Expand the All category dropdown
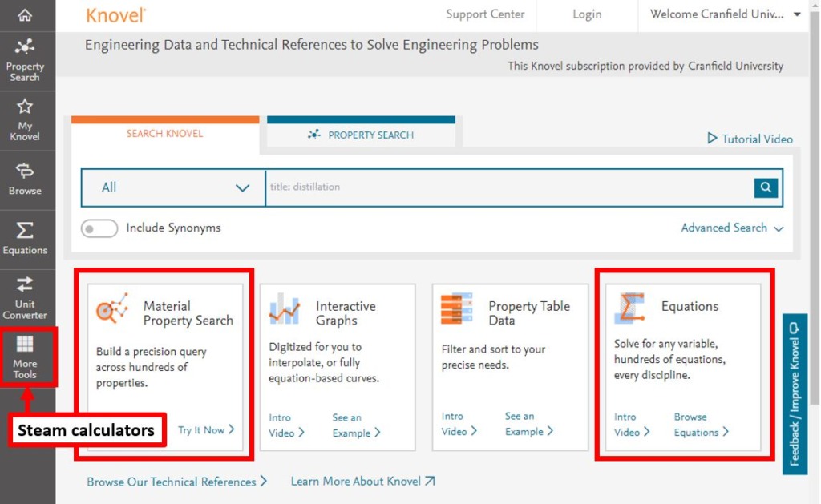Screen dimensions: 821x504 tap(174, 187)
